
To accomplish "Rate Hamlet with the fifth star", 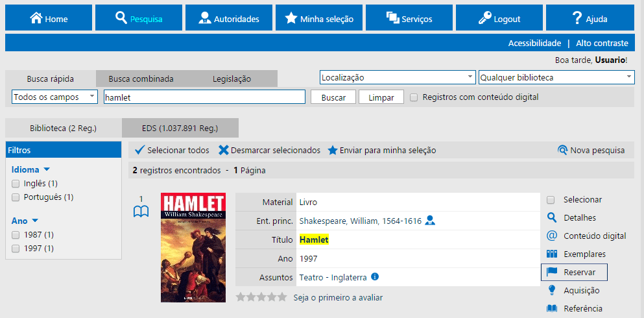I will click(281, 297).
